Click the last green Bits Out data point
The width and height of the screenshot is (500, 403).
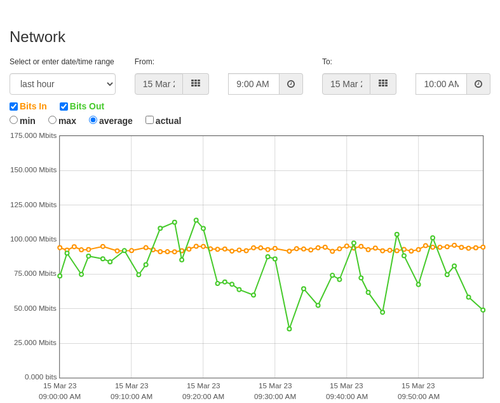coord(483,310)
